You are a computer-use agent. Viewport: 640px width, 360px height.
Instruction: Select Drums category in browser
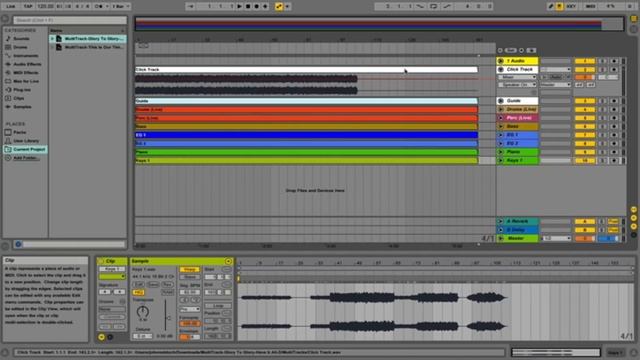20,47
